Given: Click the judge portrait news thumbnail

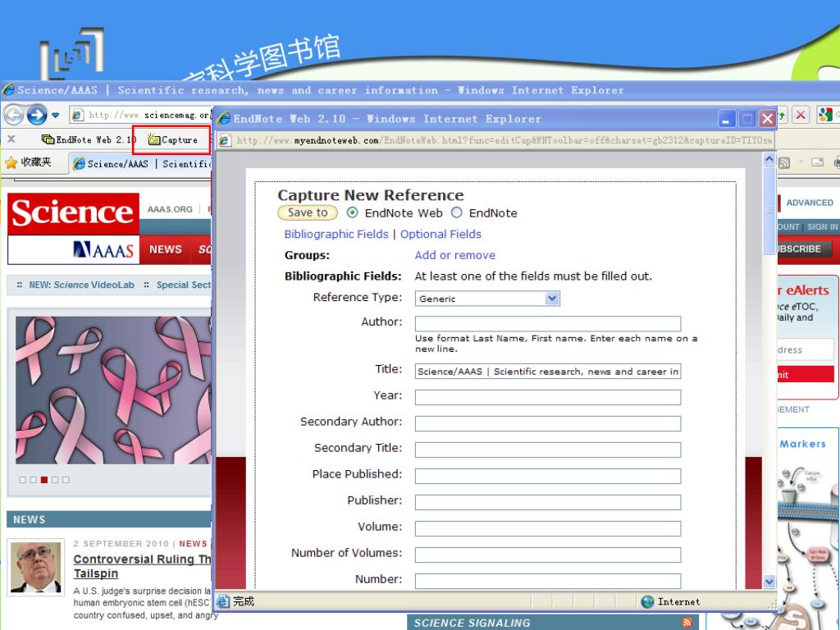Looking at the screenshot, I should click(36, 567).
